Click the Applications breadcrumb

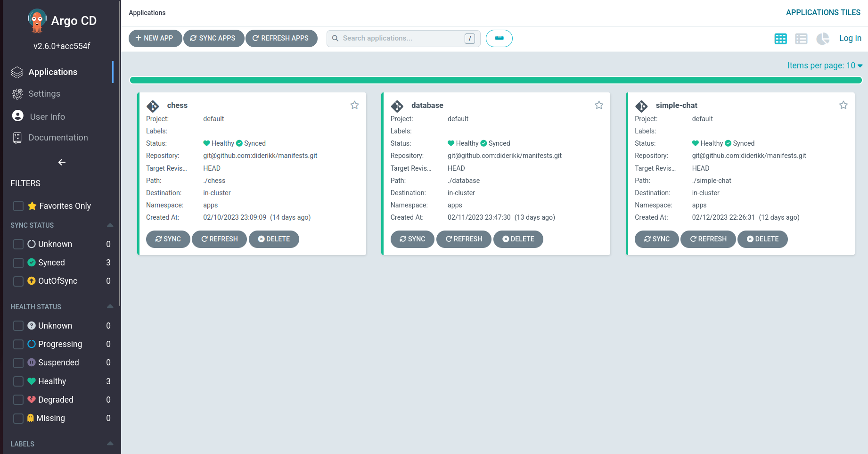coord(147,13)
